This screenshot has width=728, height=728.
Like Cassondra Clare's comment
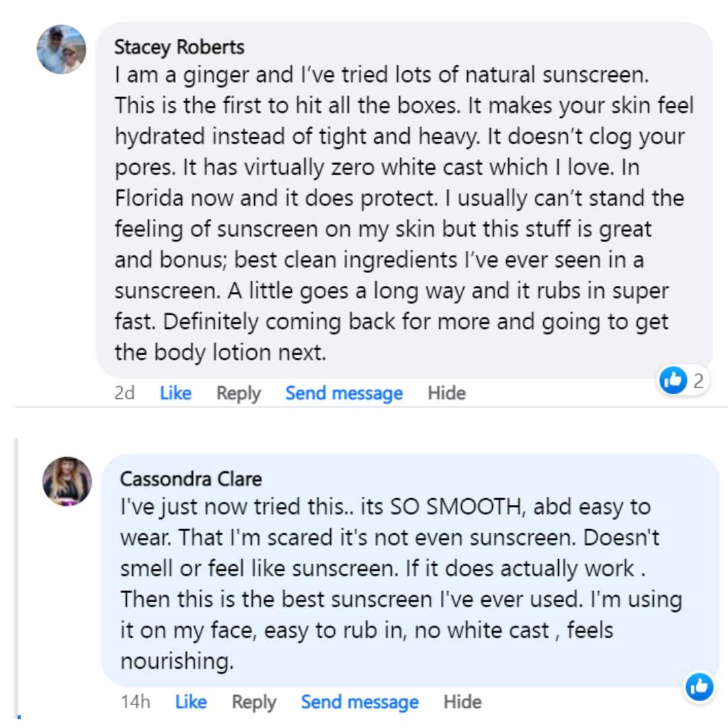click(x=191, y=702)
